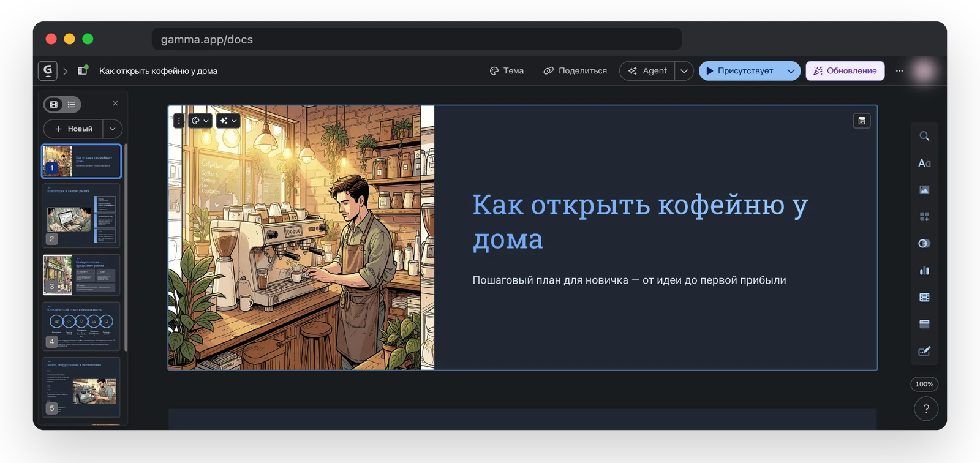Start presentation with Присутствует button
The width and height of the screenshot is (980, 463).
[x=741, y=70]
